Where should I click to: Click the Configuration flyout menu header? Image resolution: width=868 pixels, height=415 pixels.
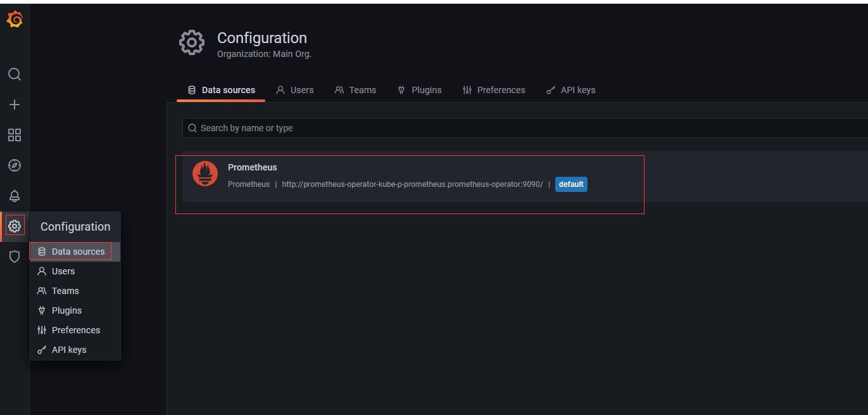[x=75, y=227]
